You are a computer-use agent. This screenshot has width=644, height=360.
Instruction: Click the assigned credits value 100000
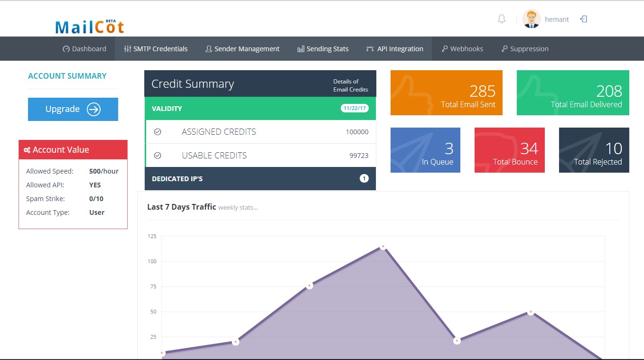point(357,132)
